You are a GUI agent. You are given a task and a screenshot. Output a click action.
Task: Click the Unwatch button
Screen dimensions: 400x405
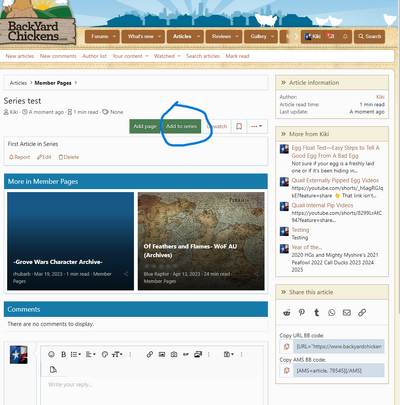pyautogui.click(x=217, y=126)
